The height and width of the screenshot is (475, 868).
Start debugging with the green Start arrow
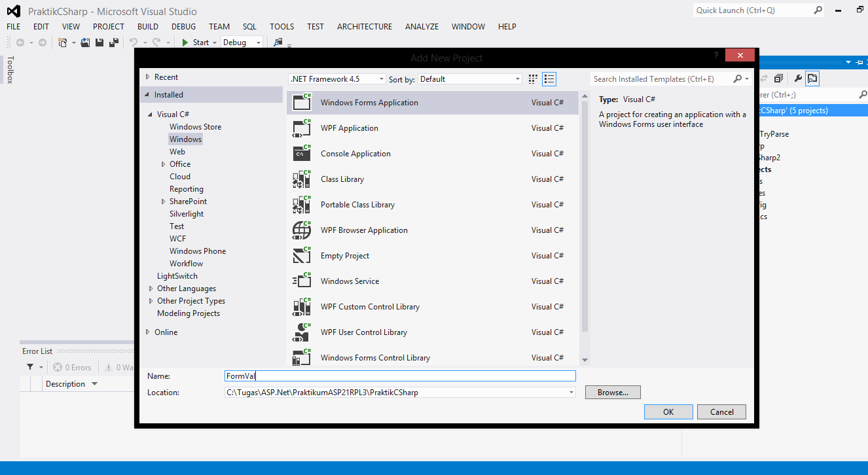(x=185, y=42)
